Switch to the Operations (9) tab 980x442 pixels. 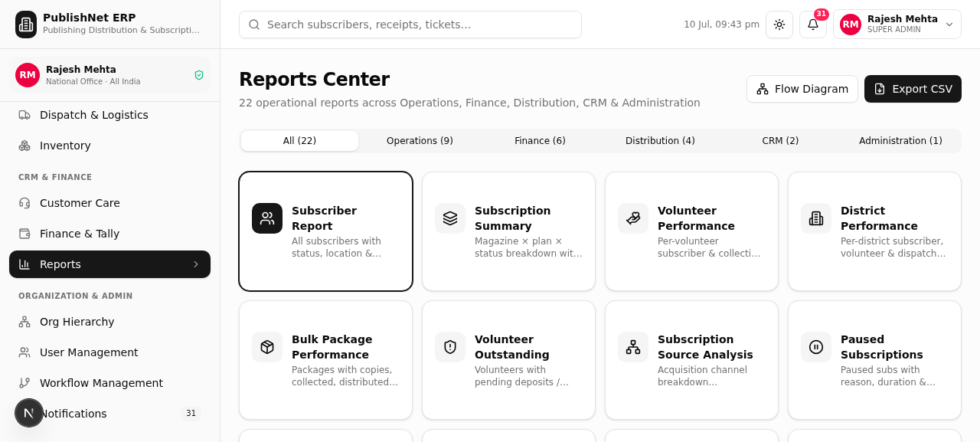[x=420, y=141]
